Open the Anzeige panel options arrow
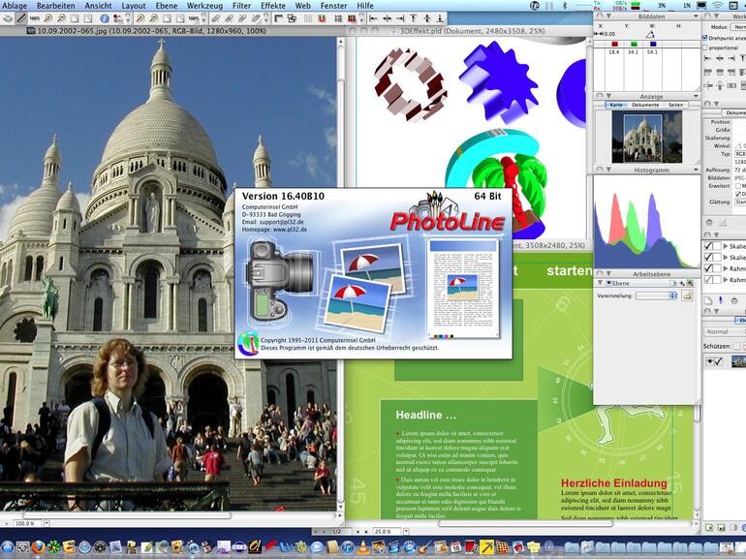Viewport: 746px width, 560px height. pyautogui.click(x=696, y=96)
